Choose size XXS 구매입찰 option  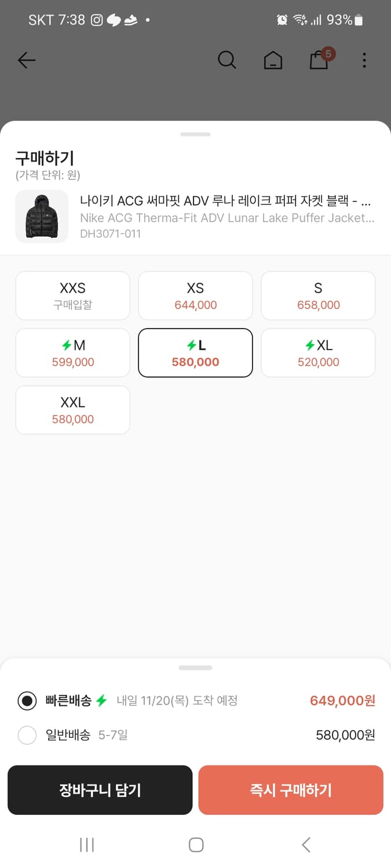tap(72, 296)
